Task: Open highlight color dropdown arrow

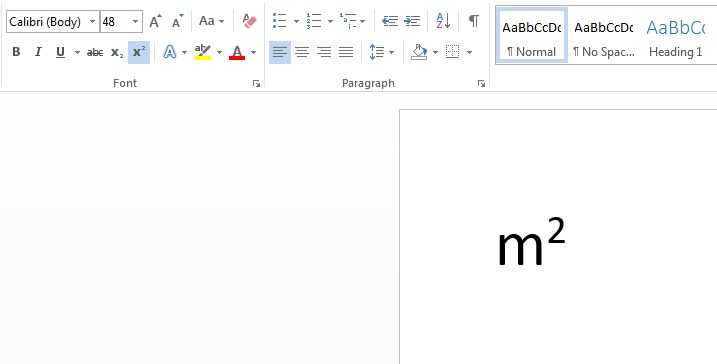Action: tap(219, 52)
